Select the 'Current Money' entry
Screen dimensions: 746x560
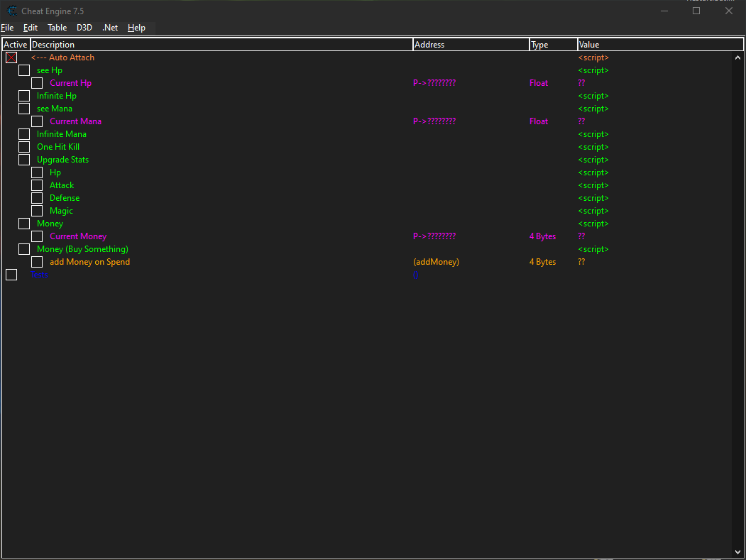pos(78,236)
